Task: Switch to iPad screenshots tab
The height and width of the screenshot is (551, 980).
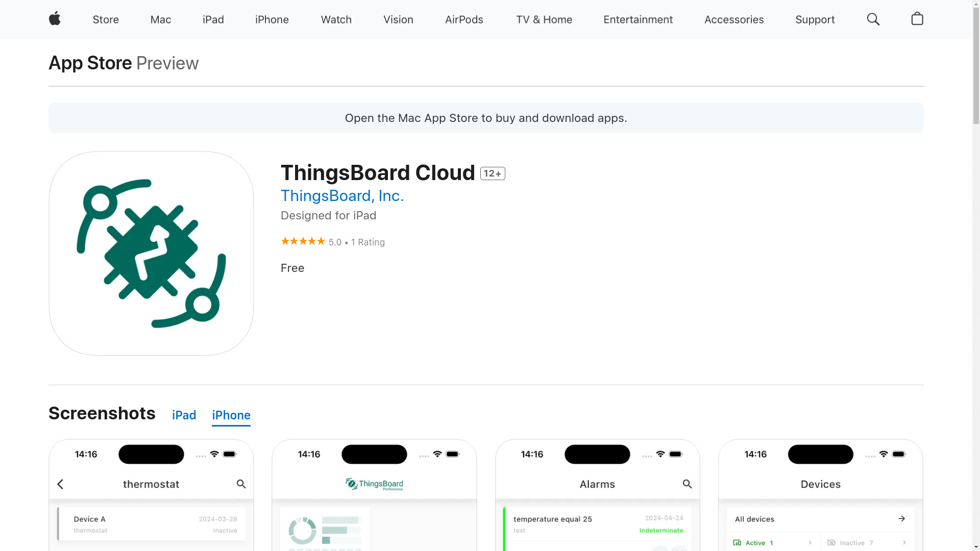Action: [184, 415]
